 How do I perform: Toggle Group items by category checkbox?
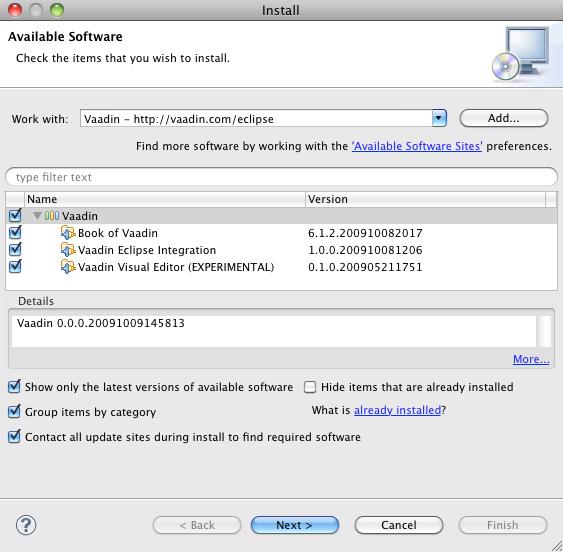coord(14,412)
